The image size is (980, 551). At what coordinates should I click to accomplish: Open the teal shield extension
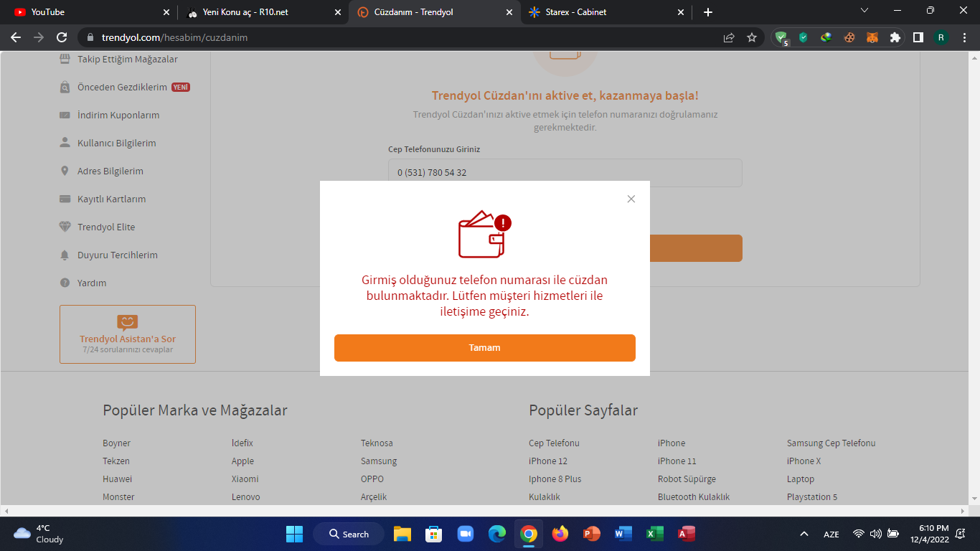coord(804,37)
